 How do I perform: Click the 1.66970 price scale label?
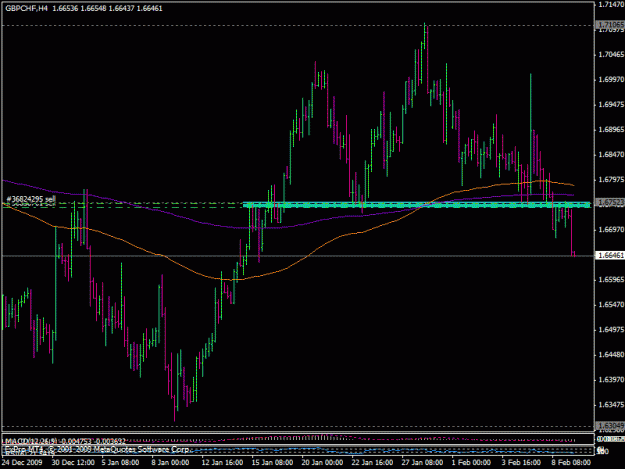611,230
